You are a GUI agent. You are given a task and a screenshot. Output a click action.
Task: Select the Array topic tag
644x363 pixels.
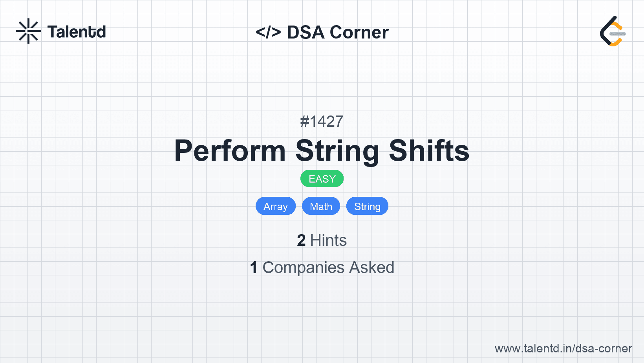[x=275, y=206]
